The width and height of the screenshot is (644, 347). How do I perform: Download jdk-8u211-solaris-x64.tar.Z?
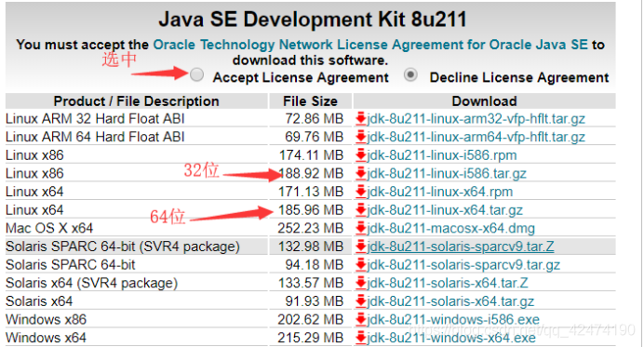[x=448, y=283]
